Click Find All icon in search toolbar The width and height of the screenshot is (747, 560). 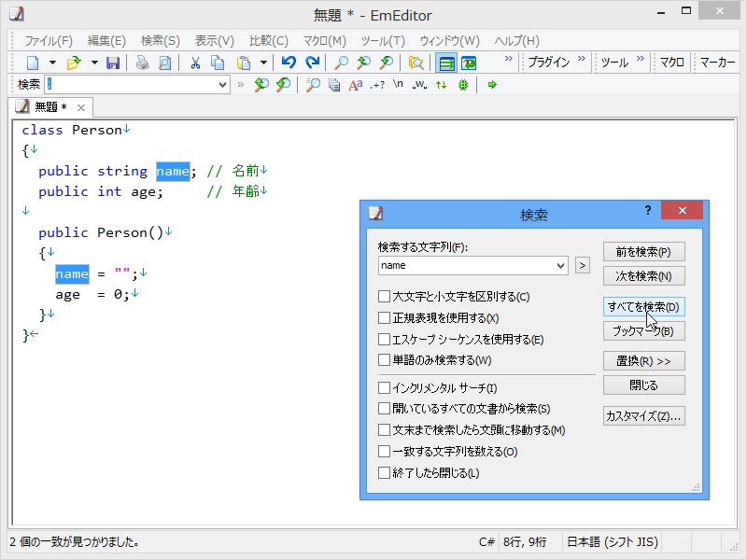click(x=313, y=85)
